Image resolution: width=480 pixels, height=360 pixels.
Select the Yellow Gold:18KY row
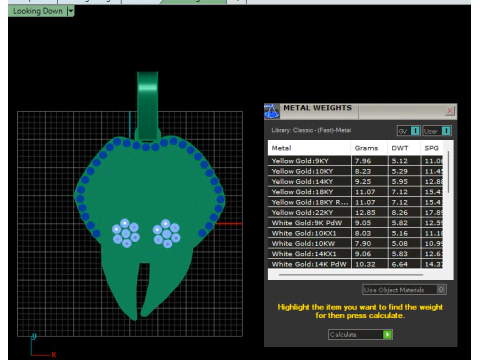pos(355,192)
